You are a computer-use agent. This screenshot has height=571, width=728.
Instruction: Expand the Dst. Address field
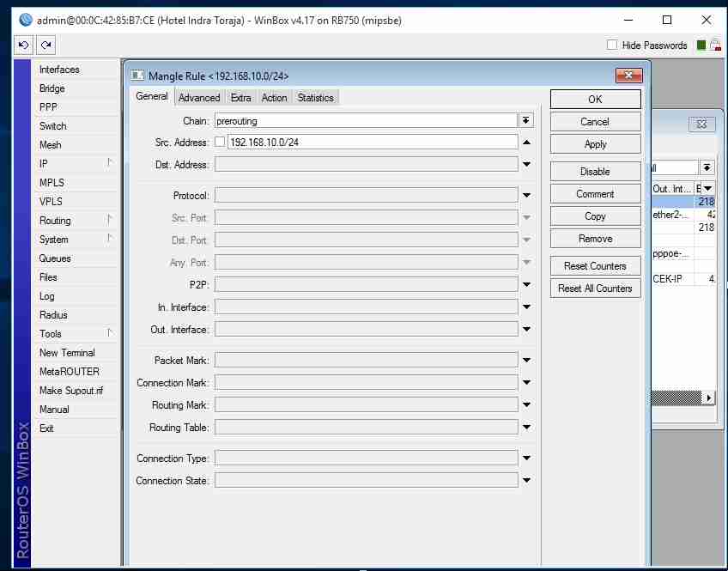point(526,164)
